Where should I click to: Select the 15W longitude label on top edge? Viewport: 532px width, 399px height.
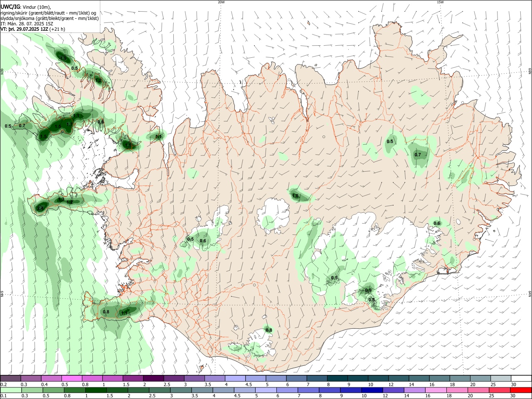[440, 2]
